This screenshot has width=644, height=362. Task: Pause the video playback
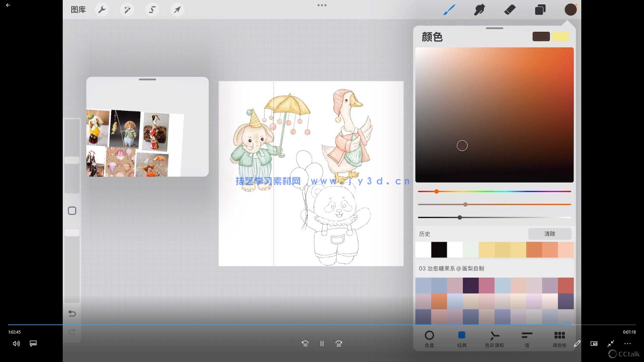[322, 344]
